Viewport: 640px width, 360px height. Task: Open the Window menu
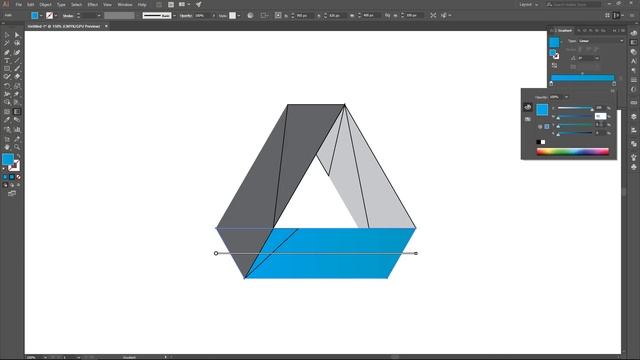pyautogui.click(x=124, y=4)
